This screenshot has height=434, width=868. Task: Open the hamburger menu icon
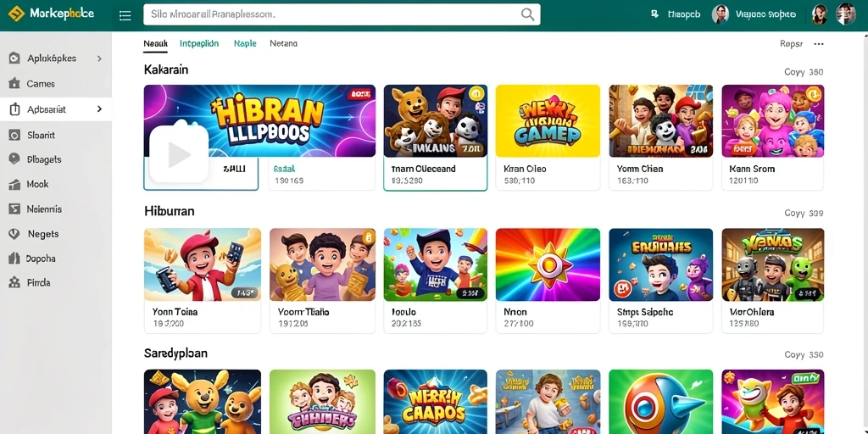[x=125, y=15]
